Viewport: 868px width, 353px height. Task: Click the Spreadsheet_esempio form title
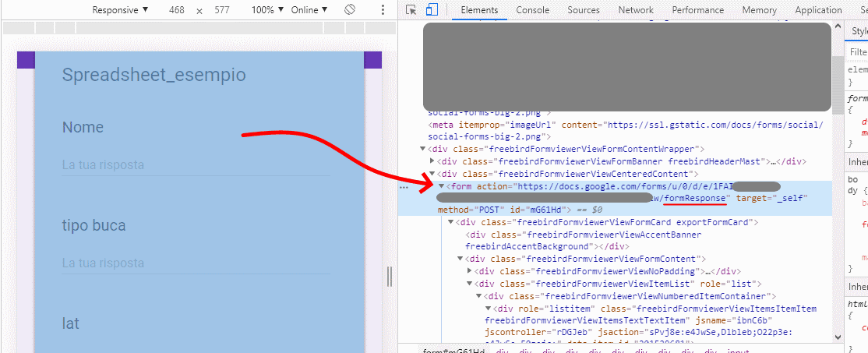point(154,75)
